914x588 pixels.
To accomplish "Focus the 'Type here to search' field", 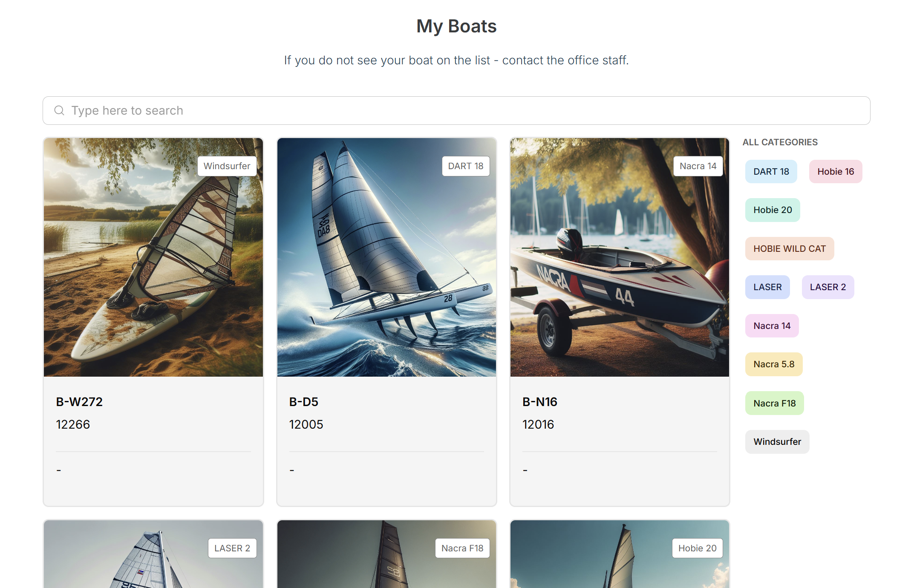I will tap(456, 110).
